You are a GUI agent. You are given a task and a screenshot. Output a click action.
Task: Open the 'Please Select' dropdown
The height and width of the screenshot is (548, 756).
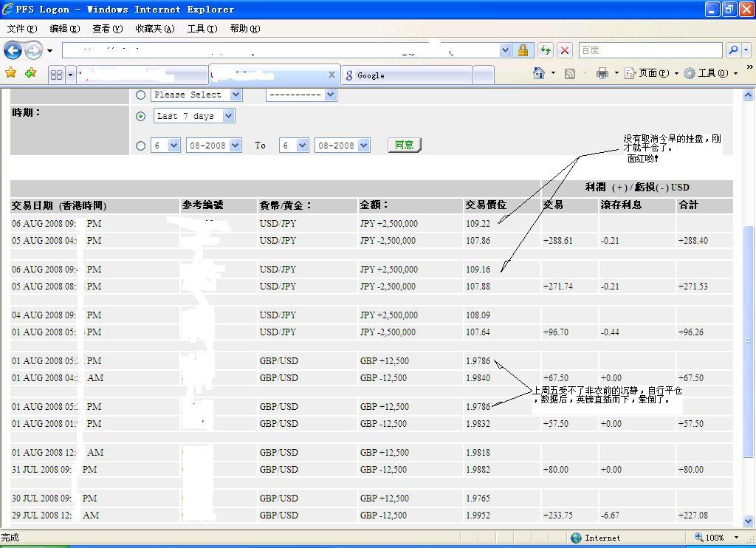pos(196,95)
